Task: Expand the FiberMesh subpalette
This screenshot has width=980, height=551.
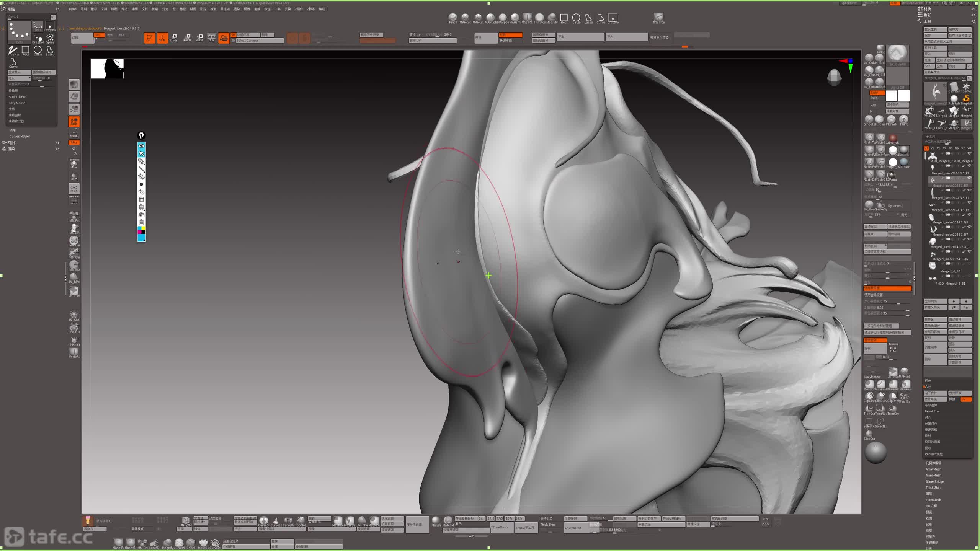Action: 933,500
